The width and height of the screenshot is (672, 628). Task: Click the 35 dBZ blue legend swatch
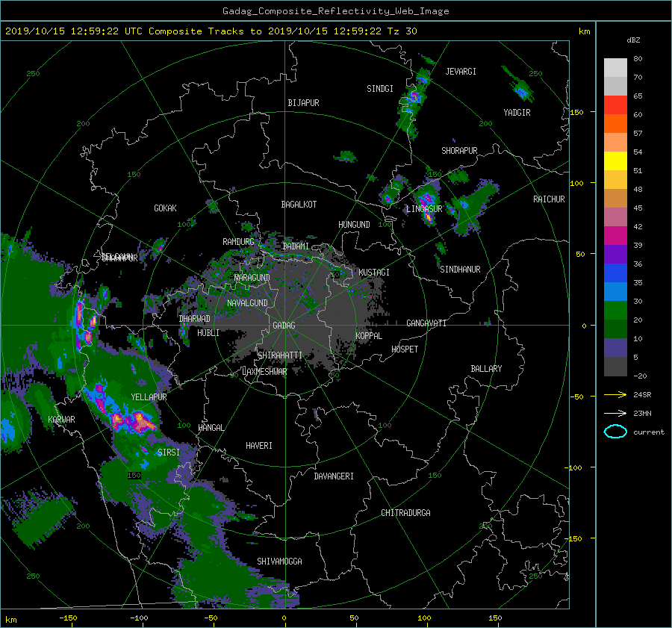(x=615, y=273)
